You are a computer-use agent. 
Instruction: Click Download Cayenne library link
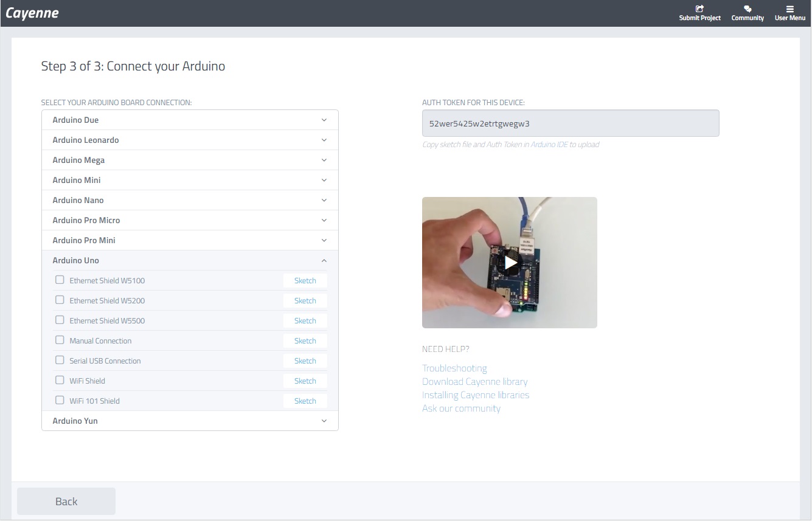475,381
